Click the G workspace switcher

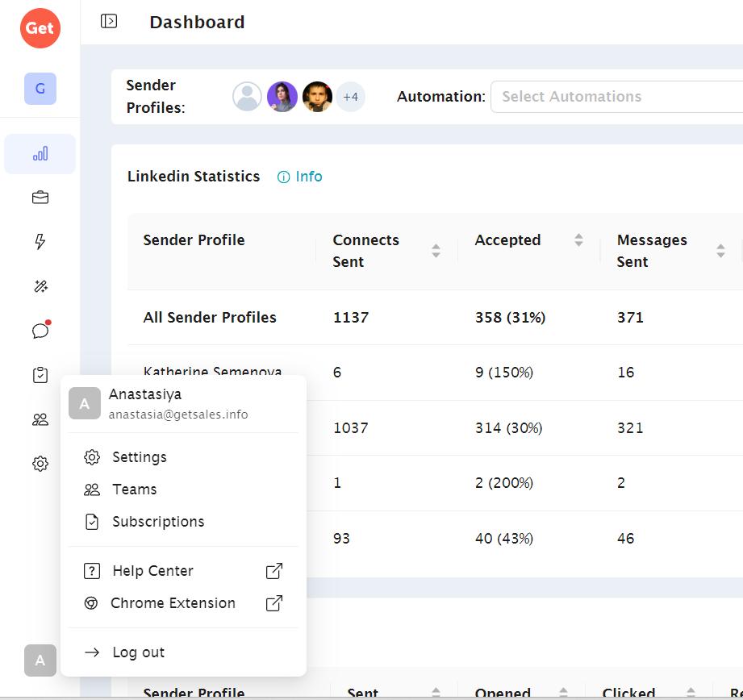[40, 89]
